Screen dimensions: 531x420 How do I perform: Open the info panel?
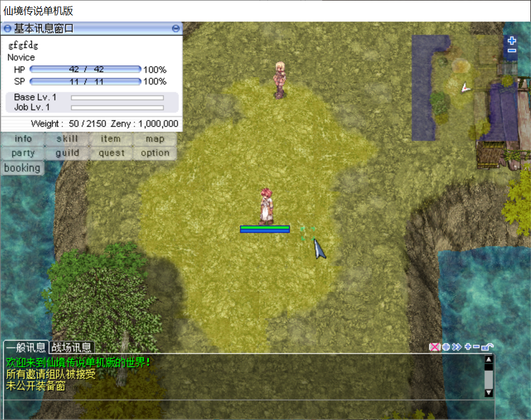pos(23,139)
